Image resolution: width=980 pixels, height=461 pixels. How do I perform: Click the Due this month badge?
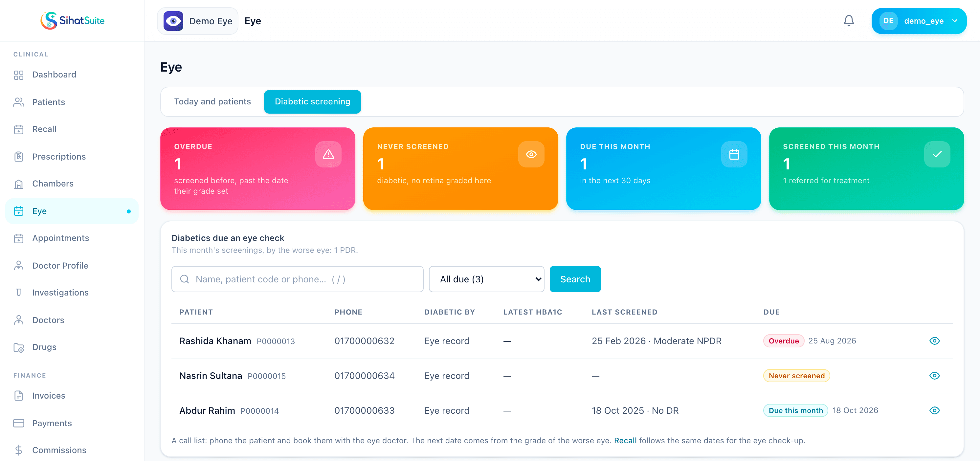point(795,410)
